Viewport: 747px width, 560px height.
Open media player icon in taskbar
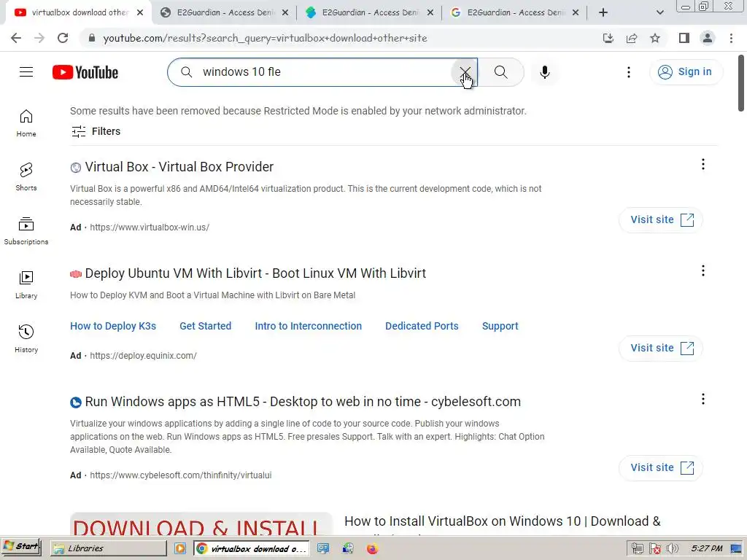point(180,548)
